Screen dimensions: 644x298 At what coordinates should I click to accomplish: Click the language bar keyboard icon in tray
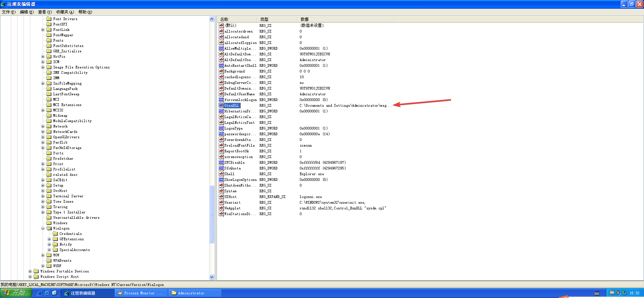pyautogui.click(x=597, y=293)
